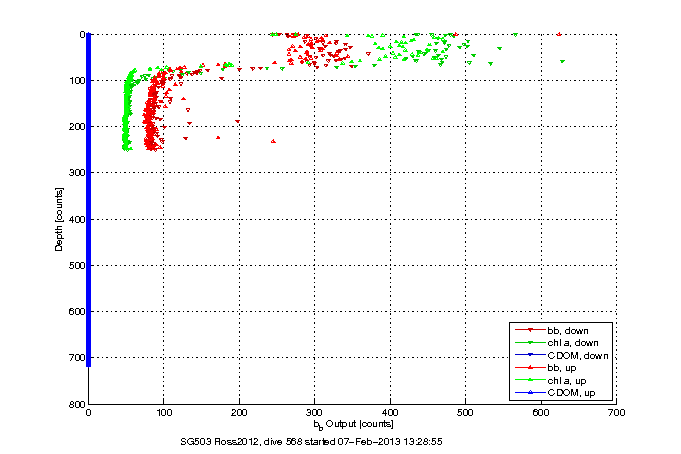Click the green 'chl a, up' legend marker
This screenshot has width=681, height=454.
530,380
